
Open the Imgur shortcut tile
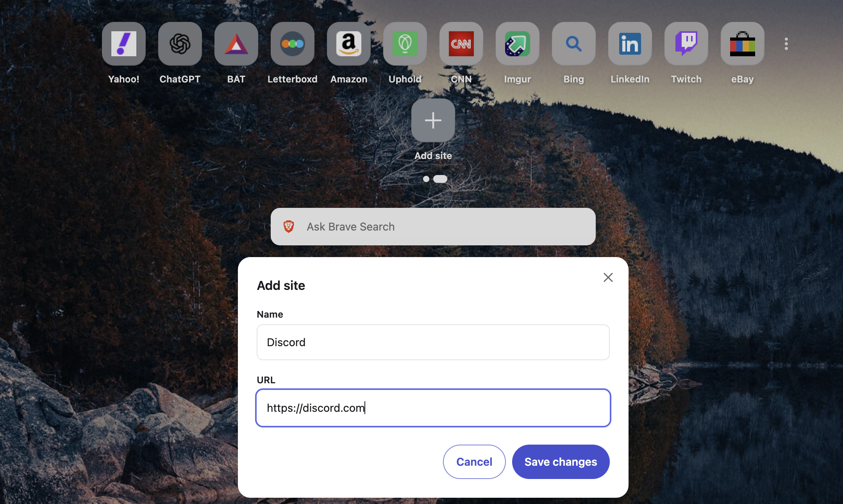(x=518, y=44)
